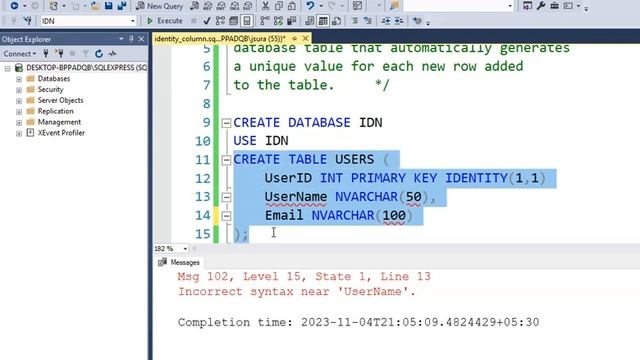Expand the Databases folder
Image resolution: width=640 pixels, height=360 pixels.
19,79
